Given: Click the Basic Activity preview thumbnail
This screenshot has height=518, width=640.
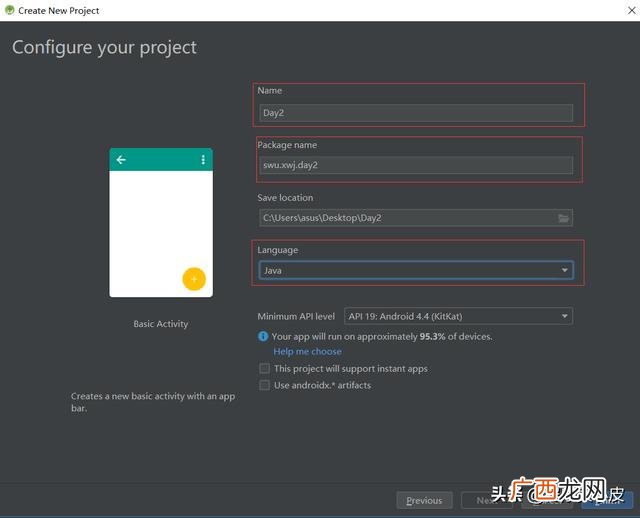Looking at the screenshot, I should (161, 222).
